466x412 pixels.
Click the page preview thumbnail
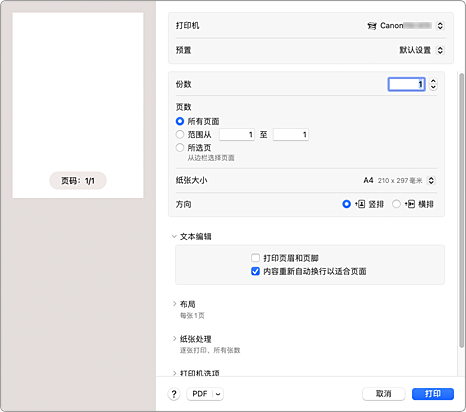click(x=78, y=105)
